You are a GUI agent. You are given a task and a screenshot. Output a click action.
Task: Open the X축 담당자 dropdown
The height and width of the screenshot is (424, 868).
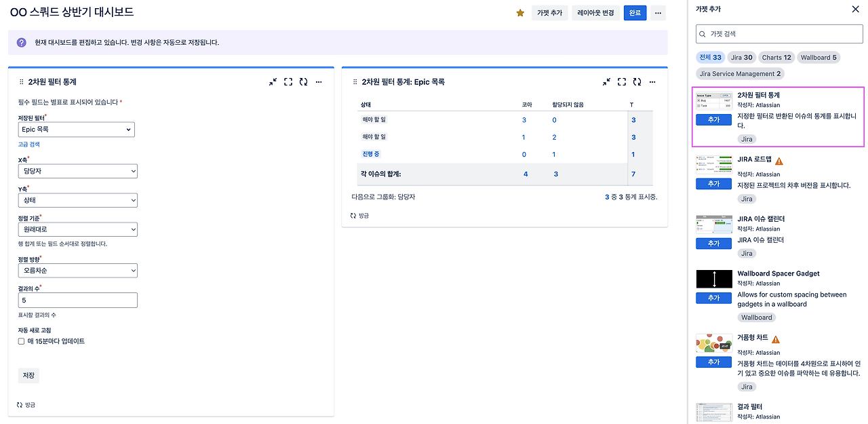click(77, 170)
